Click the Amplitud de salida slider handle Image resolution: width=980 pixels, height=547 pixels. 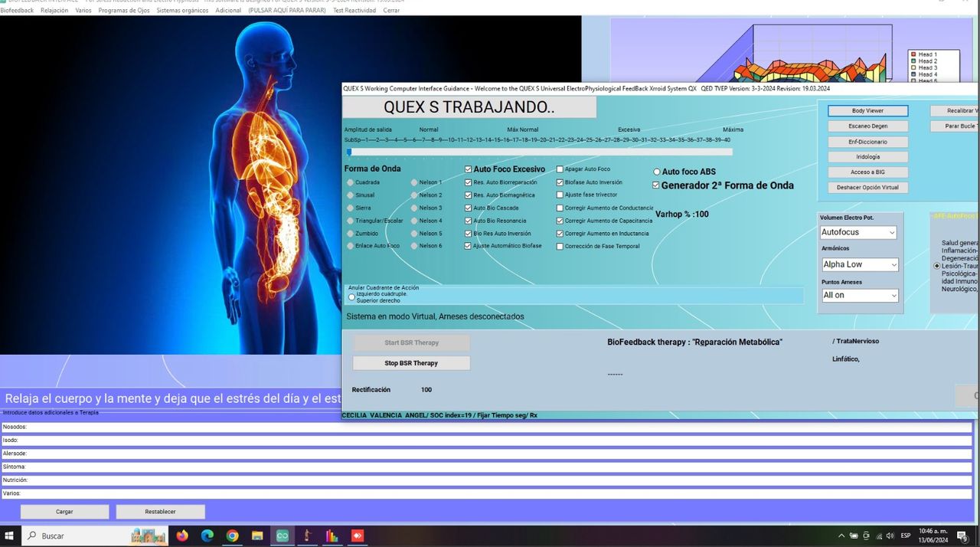point(349,152)
